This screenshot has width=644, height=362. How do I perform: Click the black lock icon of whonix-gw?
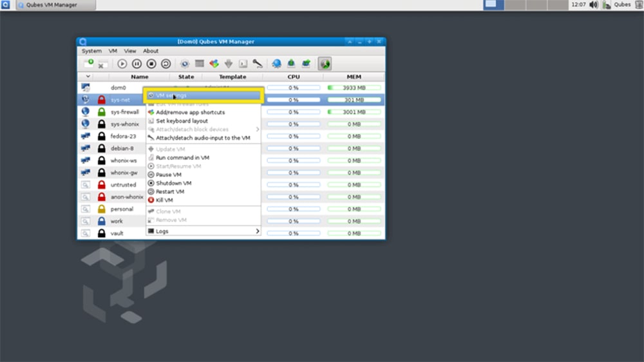(102, 173)
